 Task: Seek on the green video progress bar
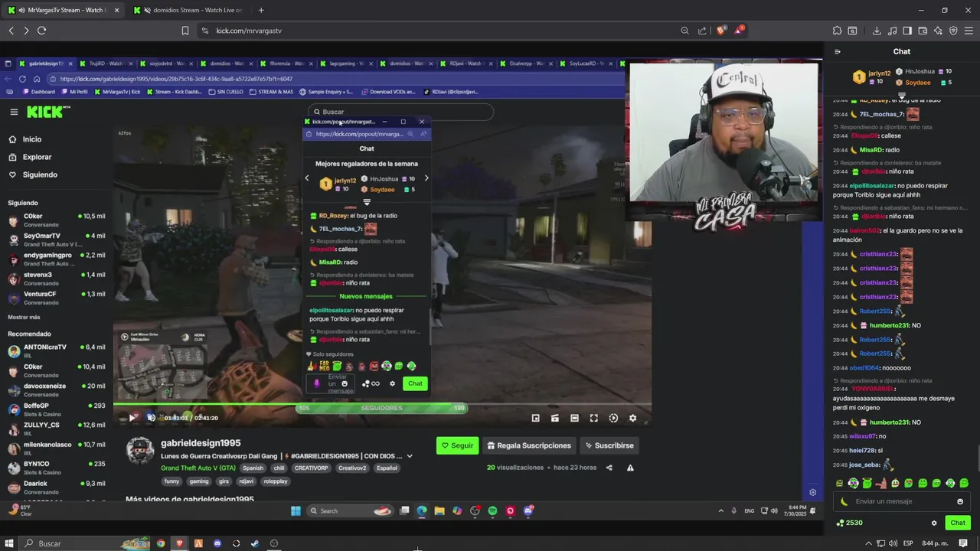pyautogui.click(x=381, y=404)
